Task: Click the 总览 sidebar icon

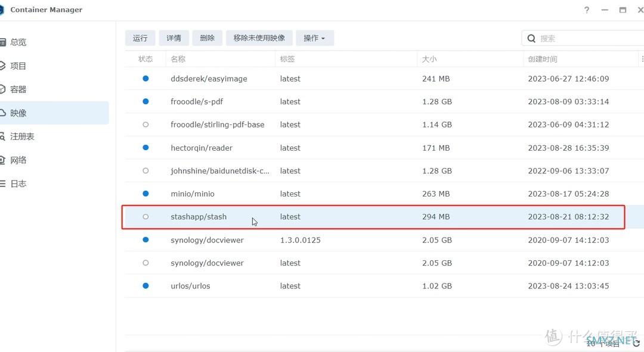Action: (2, 42)
